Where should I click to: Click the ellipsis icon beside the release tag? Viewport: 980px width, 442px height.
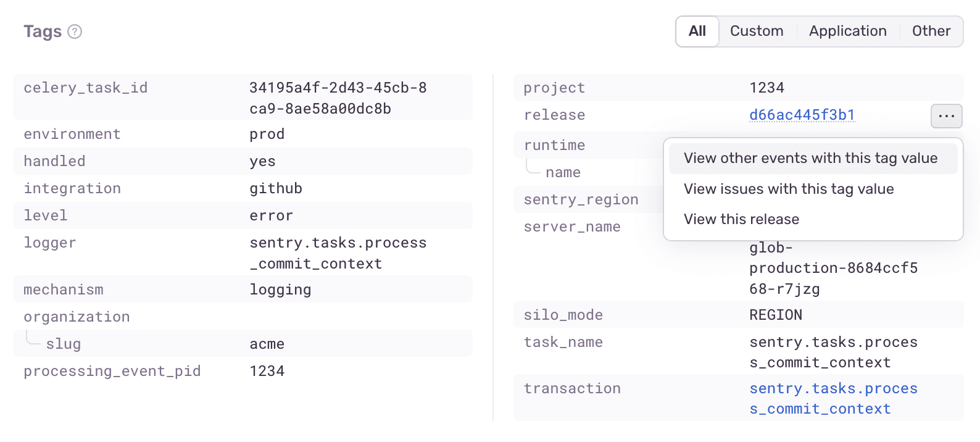(946, 115)
